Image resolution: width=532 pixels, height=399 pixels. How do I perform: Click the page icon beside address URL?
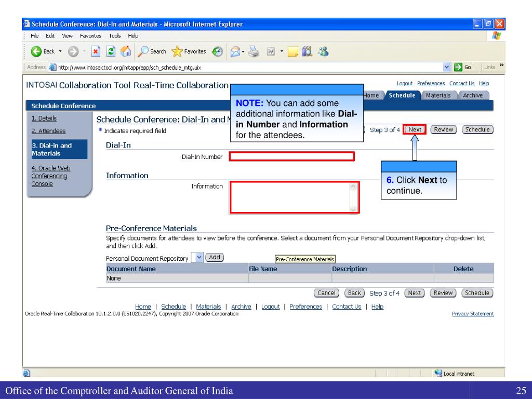[52, 67]
